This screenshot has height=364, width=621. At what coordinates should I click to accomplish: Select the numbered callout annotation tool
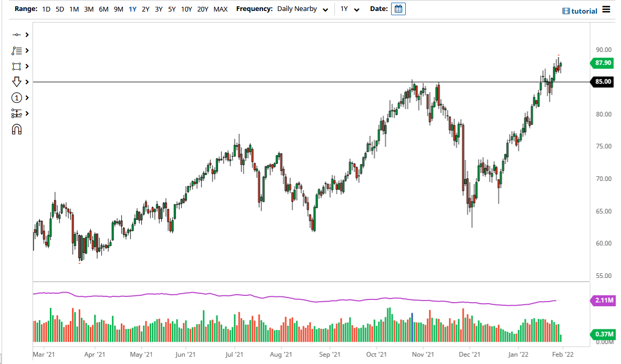coord(17,98)
